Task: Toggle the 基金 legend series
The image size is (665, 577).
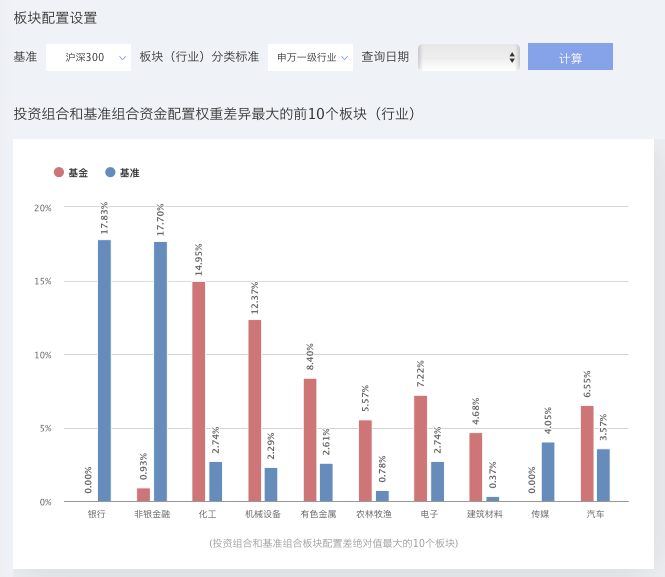Action: (x=71, y=173)
